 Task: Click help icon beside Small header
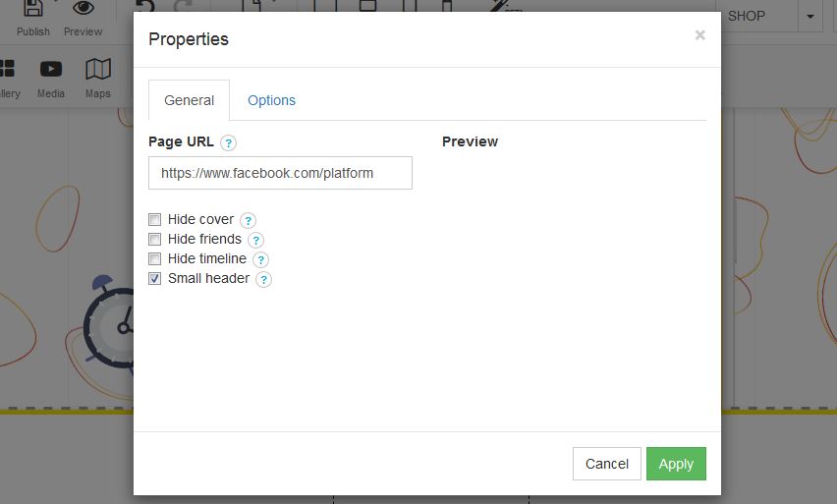263,279
